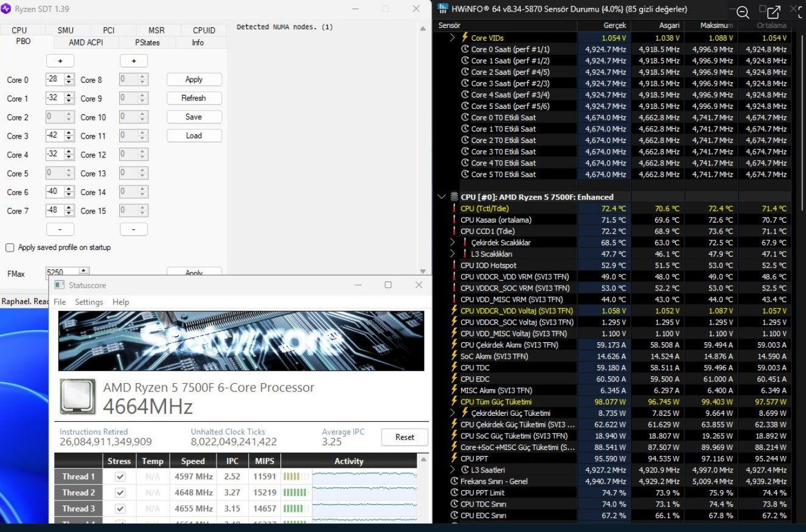Click the clock icon beside L3 Saatleri
This screenshot has height=532, width=806.
(465, 470)
